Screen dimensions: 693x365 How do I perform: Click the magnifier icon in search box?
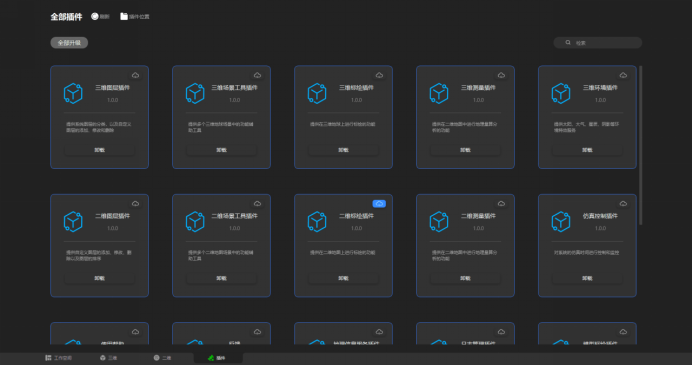pos(568,42)
